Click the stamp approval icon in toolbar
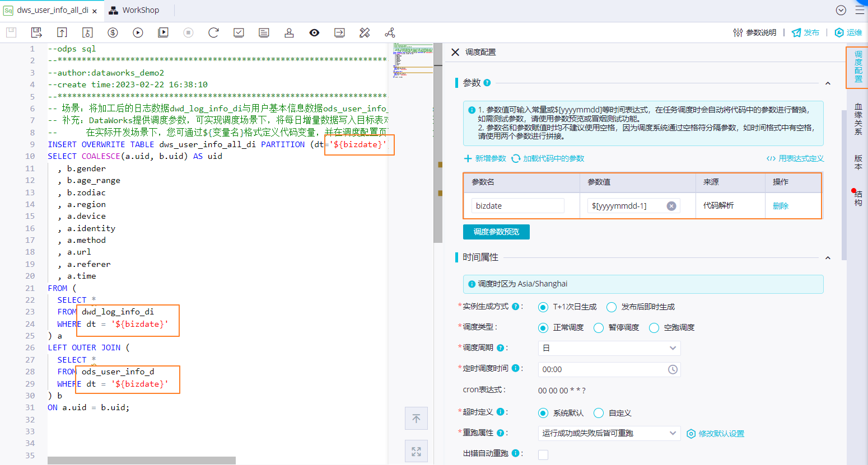 289,32
